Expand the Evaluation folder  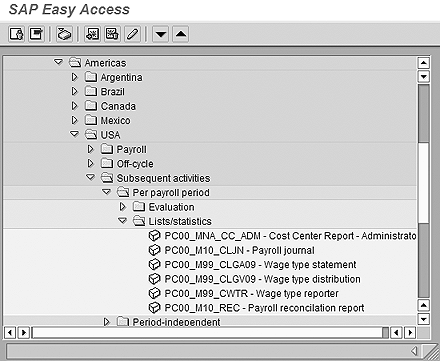[122, 207]
